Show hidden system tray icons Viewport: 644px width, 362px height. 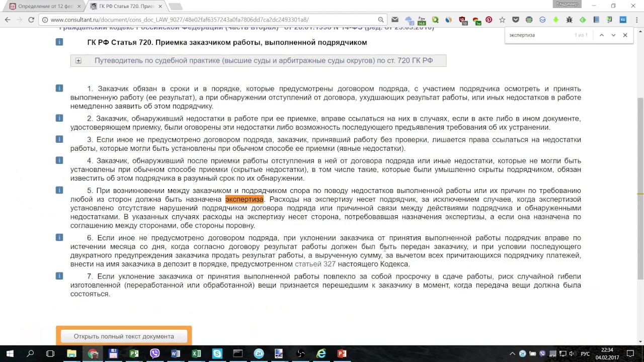tap(512, 353)
